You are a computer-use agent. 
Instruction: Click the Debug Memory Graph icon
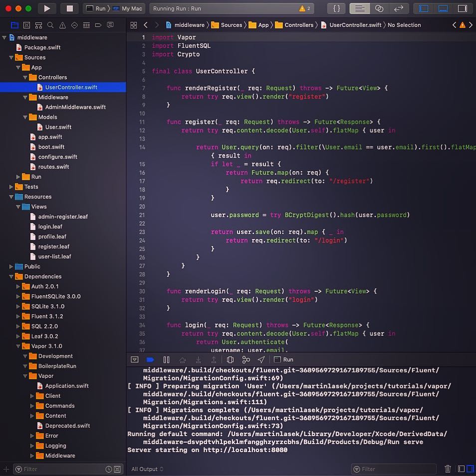pos(245,359)
